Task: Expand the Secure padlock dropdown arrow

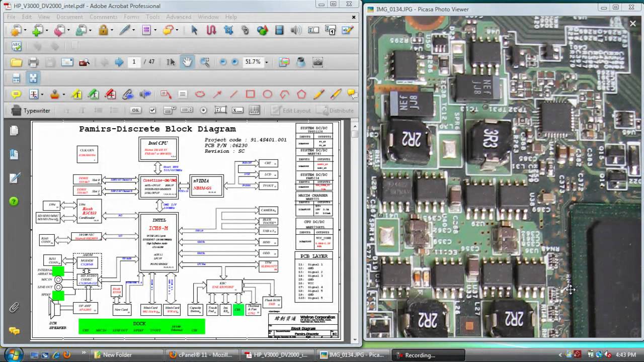Action: 113,31
